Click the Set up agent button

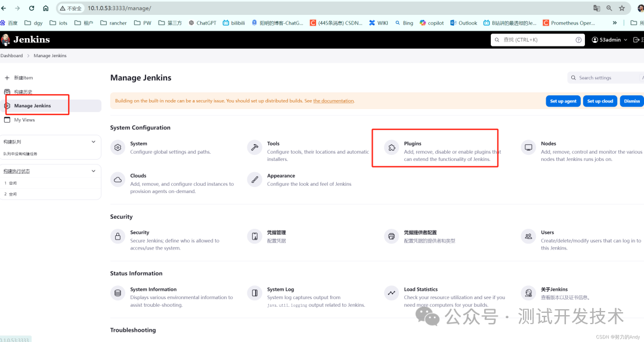tap(563, 101)
